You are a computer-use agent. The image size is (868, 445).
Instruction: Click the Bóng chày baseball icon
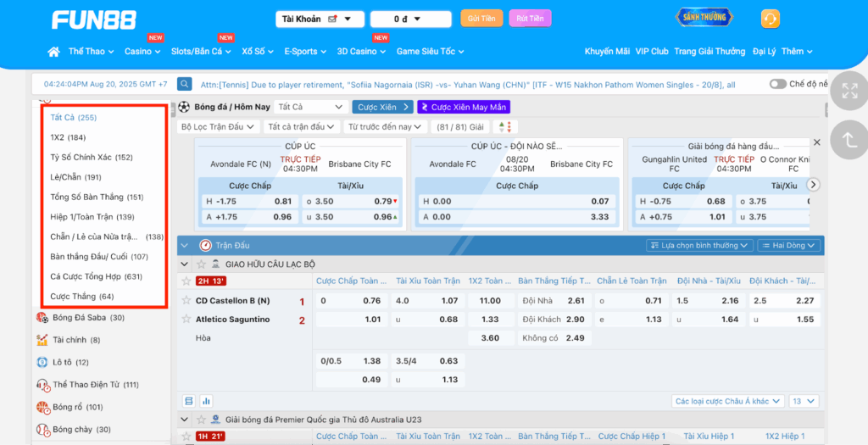[42, 430]
